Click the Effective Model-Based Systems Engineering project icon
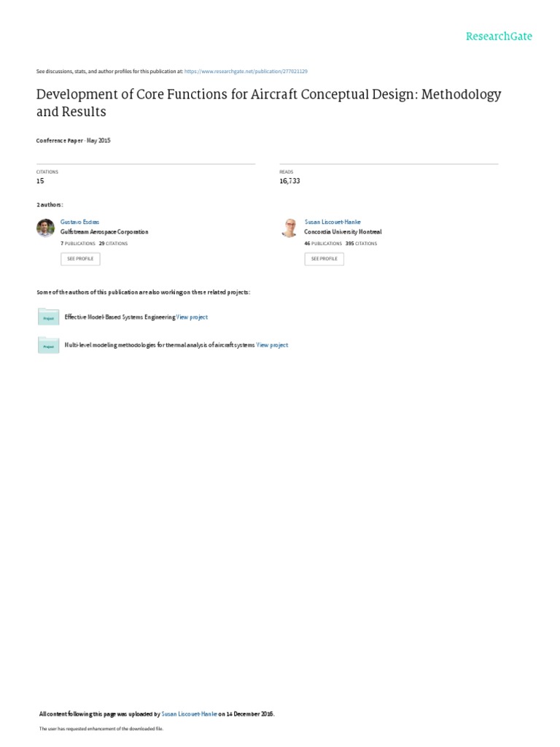The width and height of the screenshot is (560, 747). 48,317
